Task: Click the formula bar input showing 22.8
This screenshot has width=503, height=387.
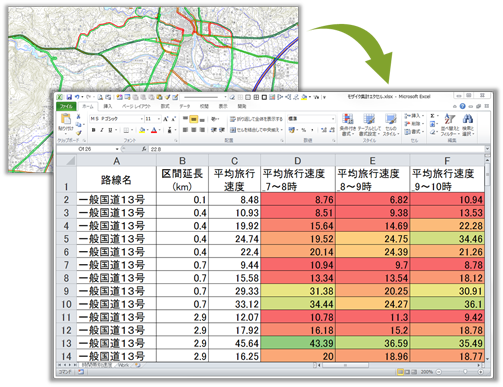Action: (317, 149)
